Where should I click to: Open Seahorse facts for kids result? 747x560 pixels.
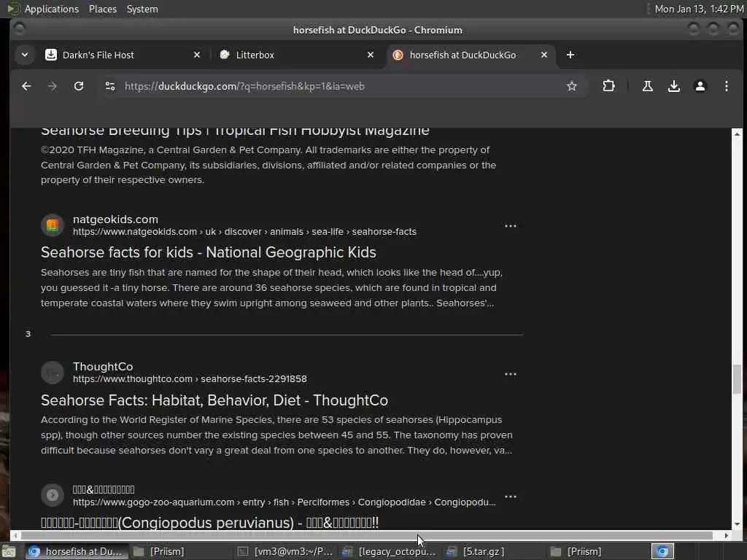tap(208, 252)
